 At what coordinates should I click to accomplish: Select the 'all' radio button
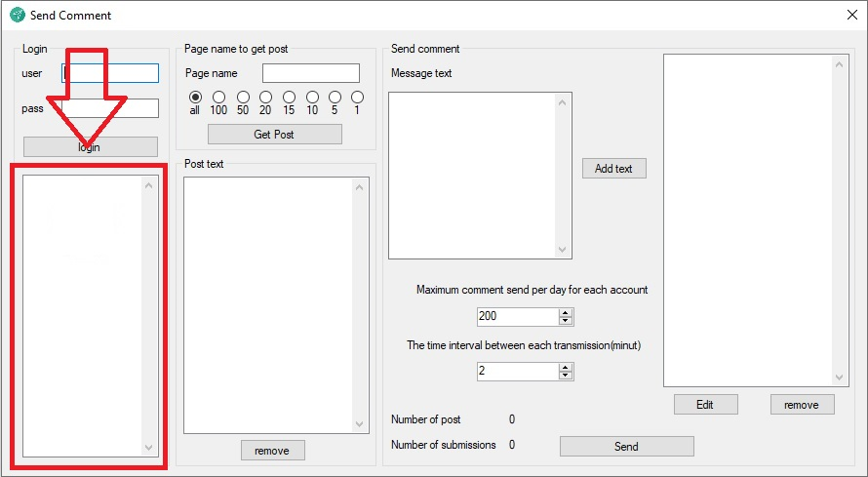tap(195, 97)
